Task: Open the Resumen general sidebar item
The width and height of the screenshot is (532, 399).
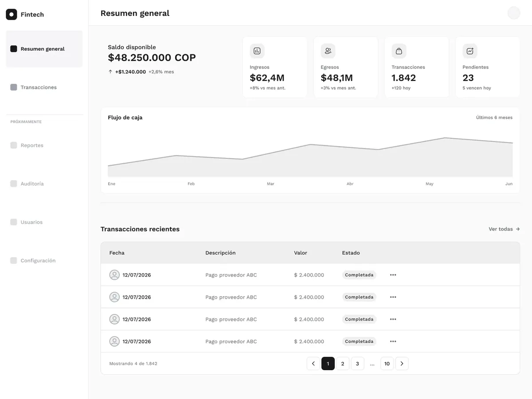Action: 44,49
